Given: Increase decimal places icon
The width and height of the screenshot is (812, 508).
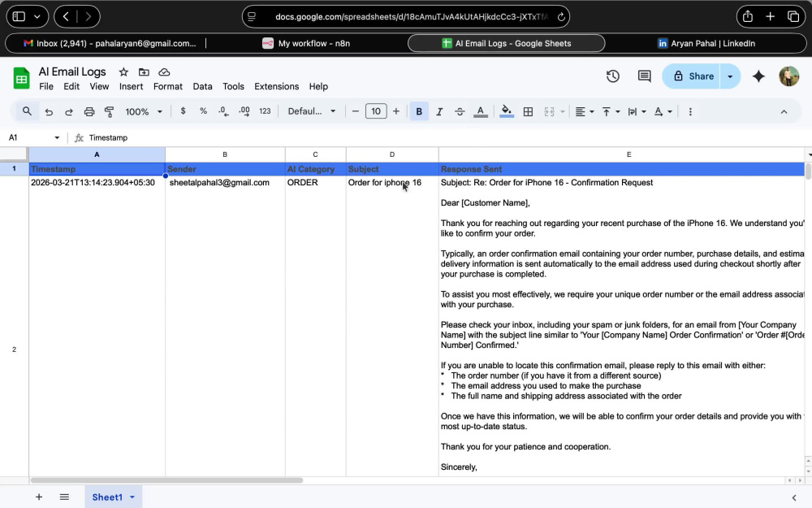Looking at the screenshot, I should 244,111.
